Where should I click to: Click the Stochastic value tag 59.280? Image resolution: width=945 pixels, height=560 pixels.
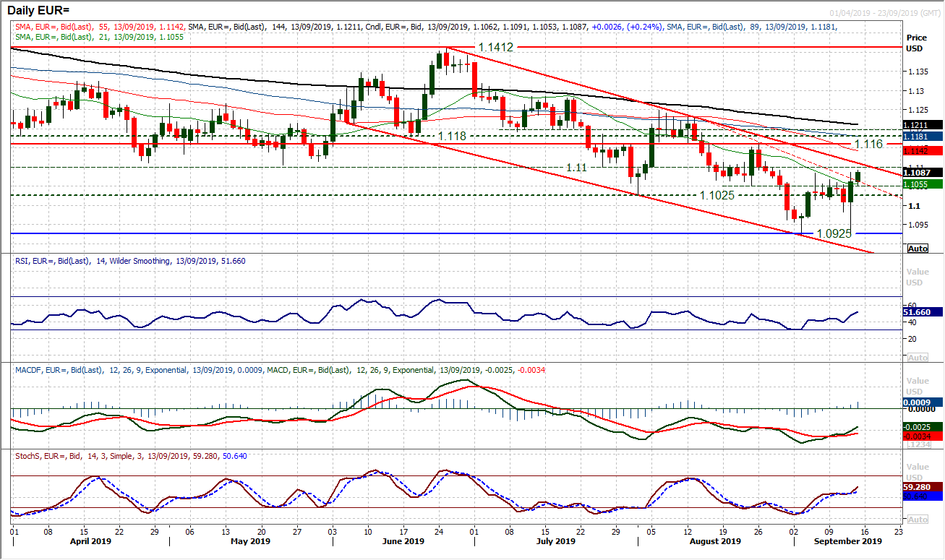(x=923, y=487)
